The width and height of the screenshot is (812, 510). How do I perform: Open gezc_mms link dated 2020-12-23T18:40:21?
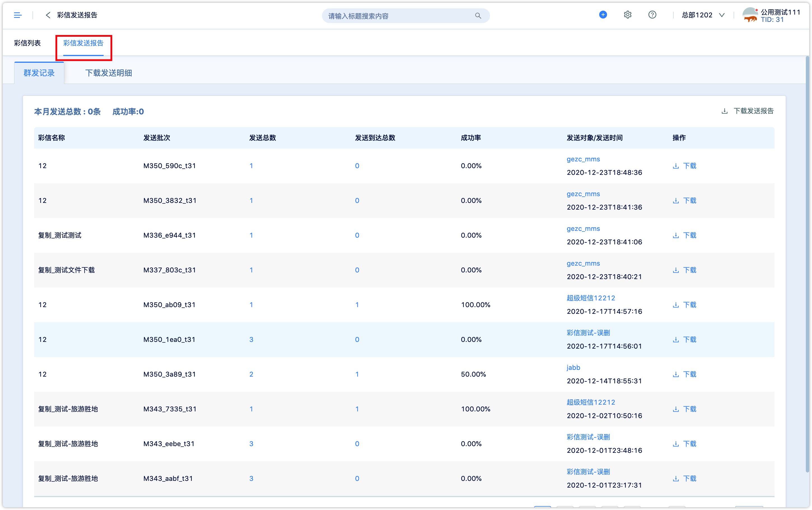[583, 263]
